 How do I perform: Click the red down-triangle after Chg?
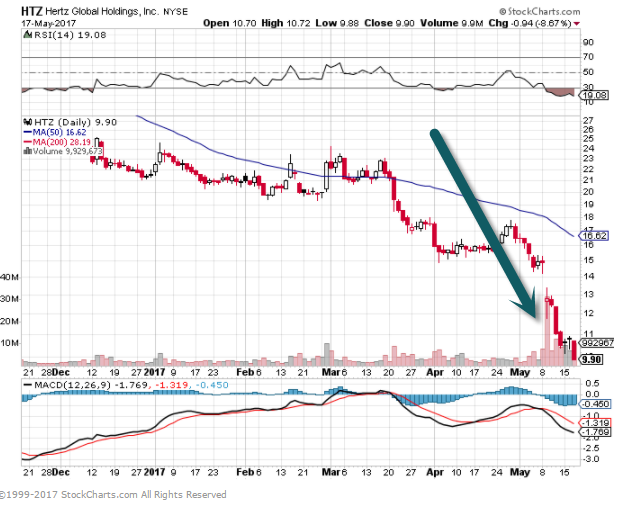coord(576,24)
